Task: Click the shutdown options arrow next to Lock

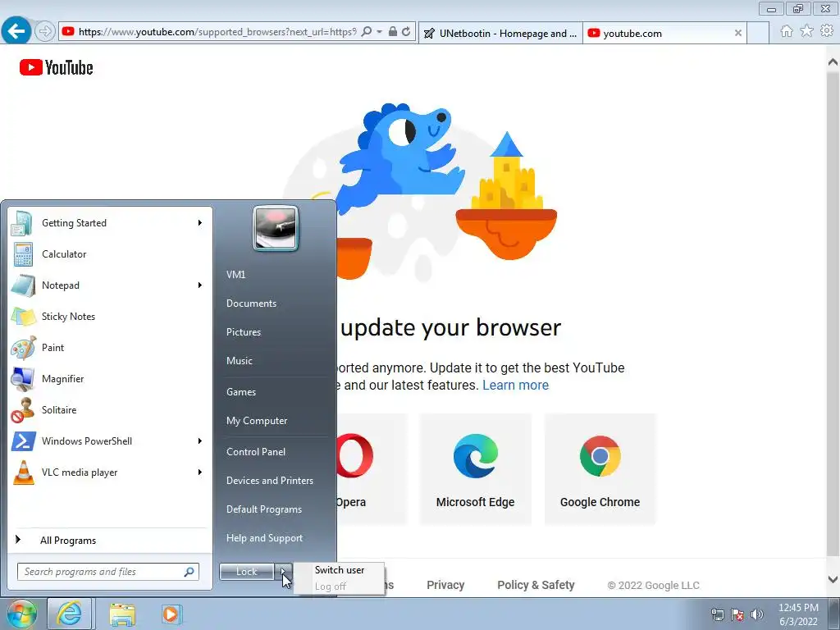Action: point(284,572)
